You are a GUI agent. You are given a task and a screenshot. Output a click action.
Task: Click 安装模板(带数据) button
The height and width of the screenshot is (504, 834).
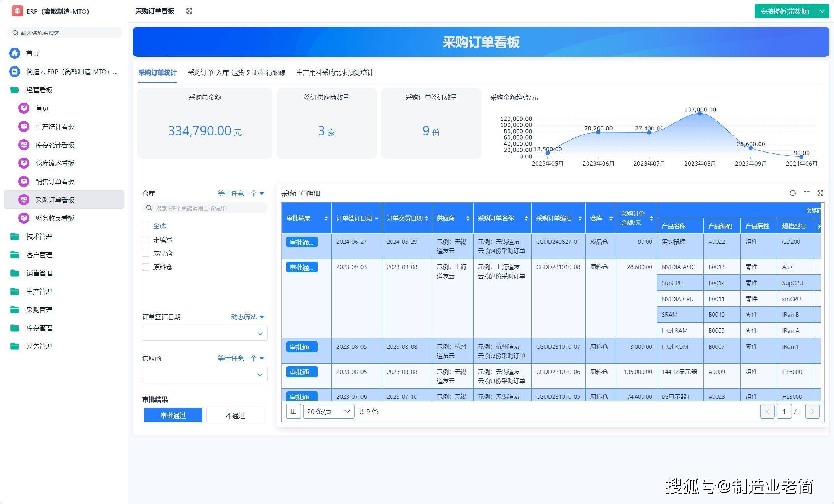(x=785, y=11)
